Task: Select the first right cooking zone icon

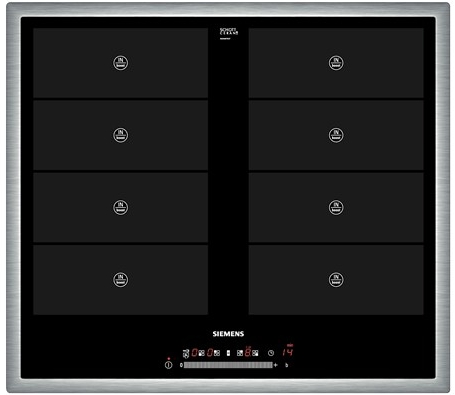Action: click(240, 353)
